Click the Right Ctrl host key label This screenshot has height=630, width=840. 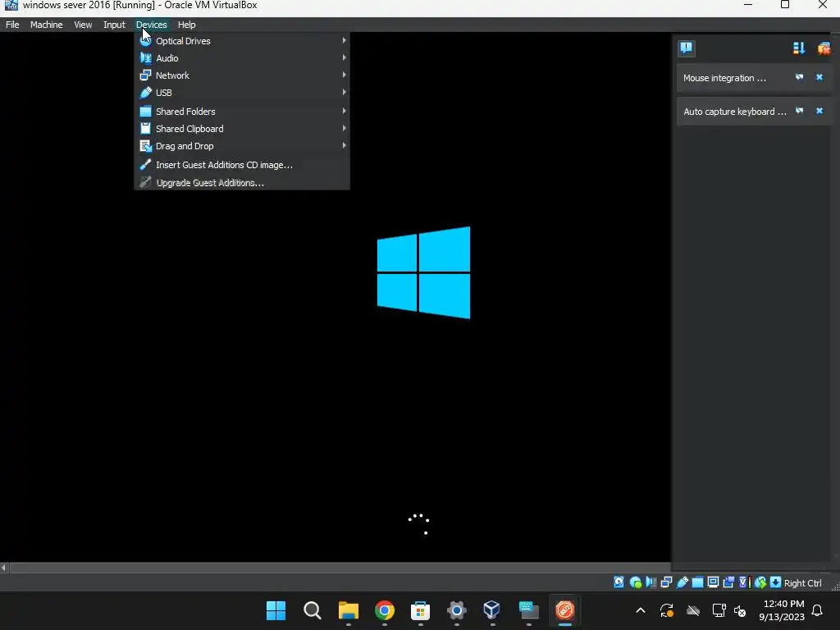click(x=802, y=583)
